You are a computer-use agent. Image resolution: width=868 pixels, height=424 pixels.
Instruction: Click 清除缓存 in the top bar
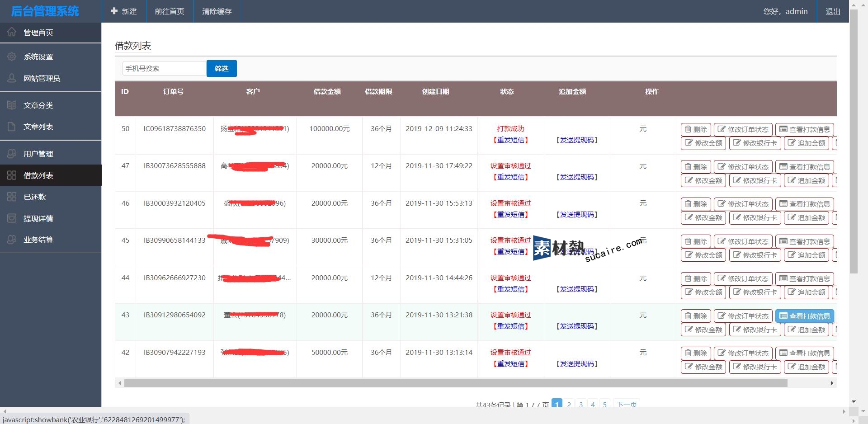217,11
